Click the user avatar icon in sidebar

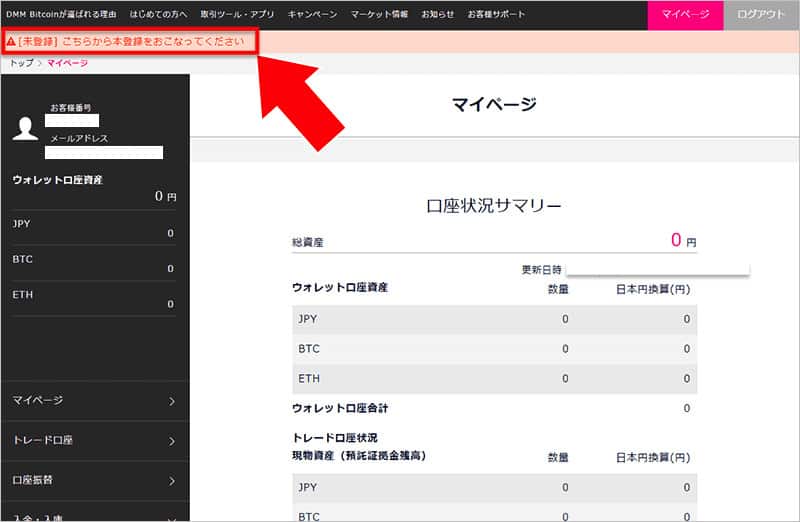point(25,128)
